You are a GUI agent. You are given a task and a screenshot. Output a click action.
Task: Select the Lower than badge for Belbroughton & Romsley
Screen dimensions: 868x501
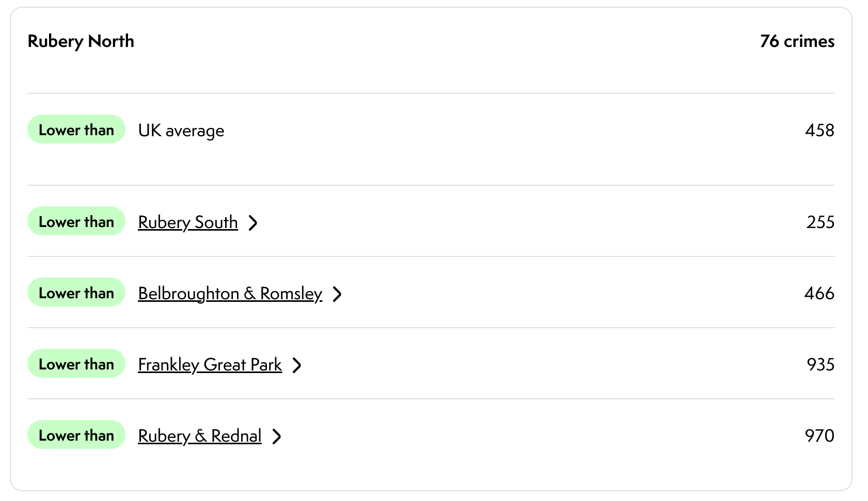tap(76, 293)
